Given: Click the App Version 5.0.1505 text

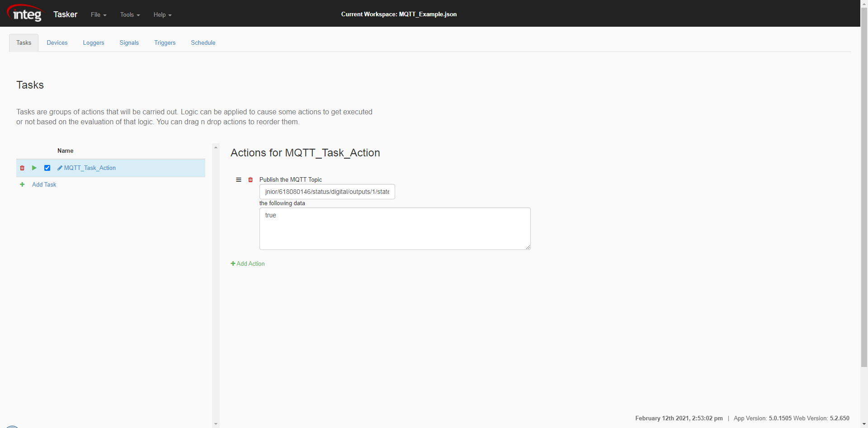Looking at the screenshot, I should point(763,418).
